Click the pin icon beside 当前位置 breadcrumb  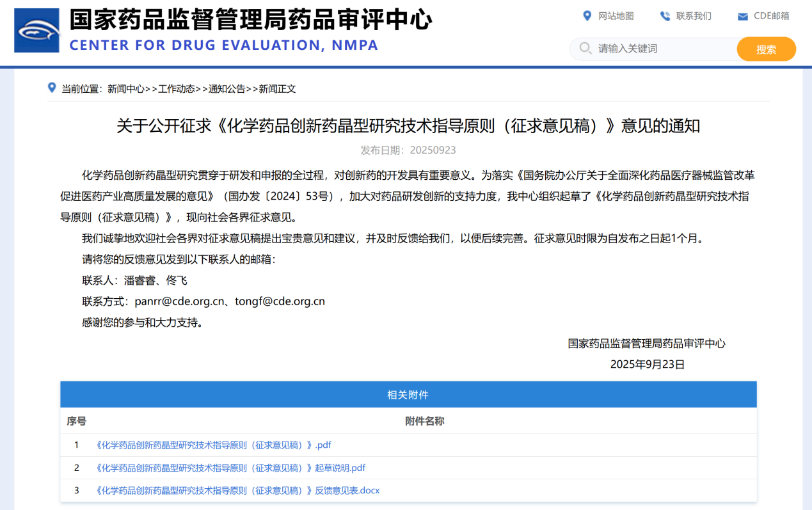[x=52, y=88]
